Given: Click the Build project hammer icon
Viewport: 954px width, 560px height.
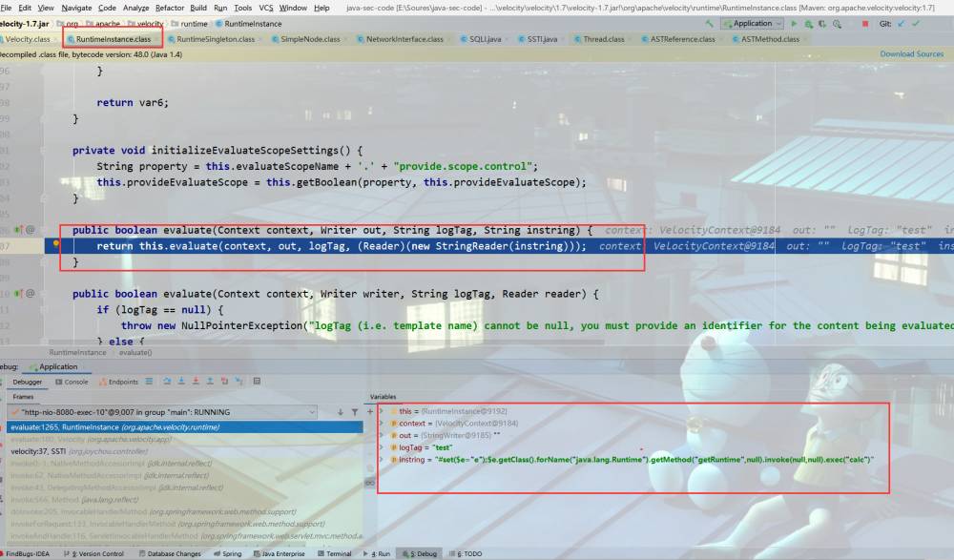Looking at the screenshot, I should tap(710, 23).
